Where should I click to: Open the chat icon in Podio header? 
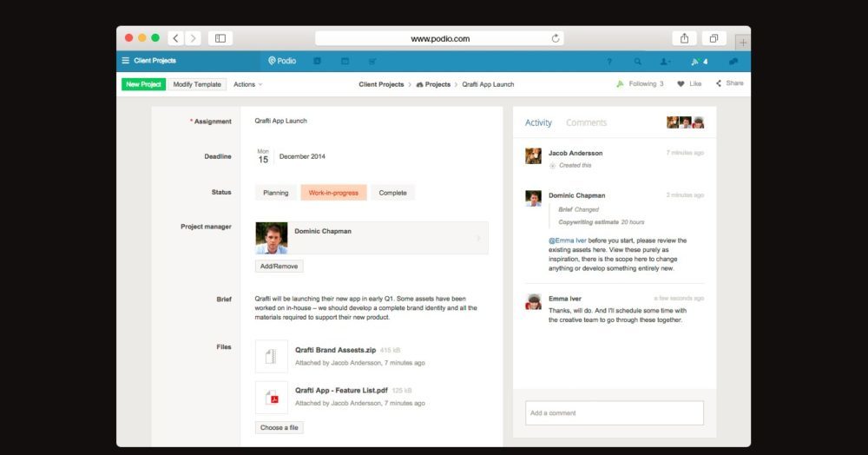point(733,62)
